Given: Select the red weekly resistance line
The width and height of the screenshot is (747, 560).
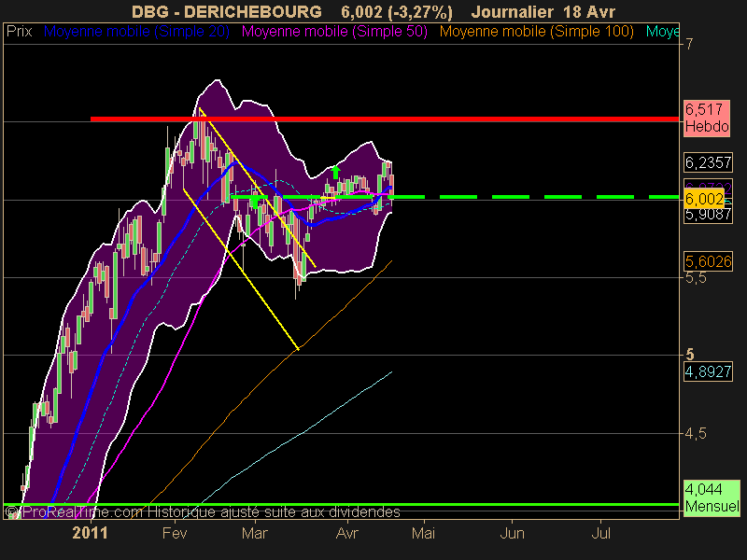Looking at the screenshot, I should click(x=385, y=119).
